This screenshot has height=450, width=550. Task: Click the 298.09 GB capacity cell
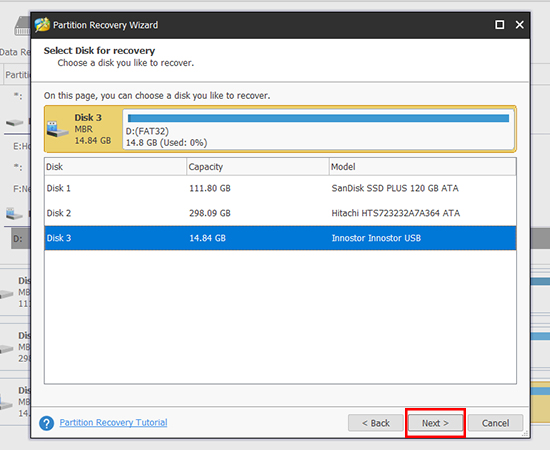pyautogui.click(x=210, y=213)
